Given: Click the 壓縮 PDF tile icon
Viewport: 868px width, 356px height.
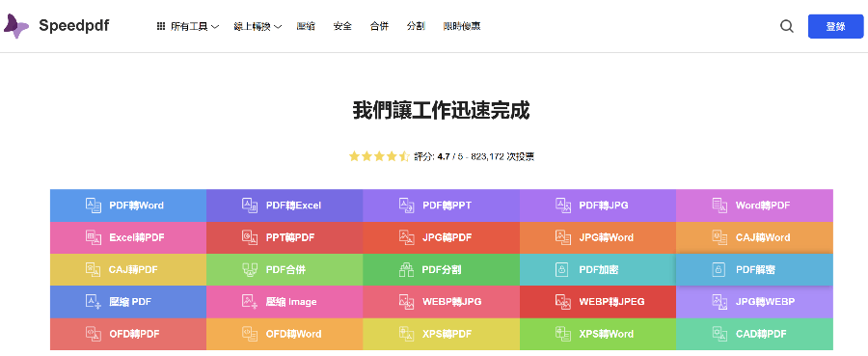Looking at the screenshot, I should coord(94,302).
